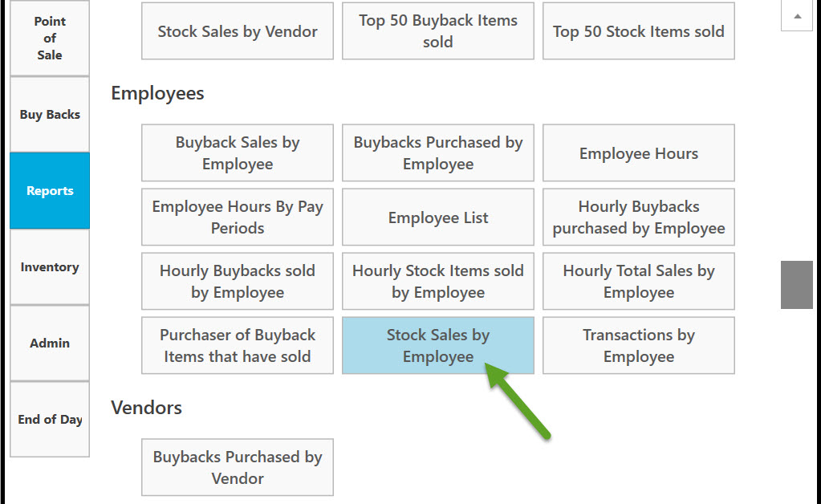This screenshot has width=821, height=504.
Task: Open Buyback Sales by Employee report
Action: [x=238, y=152]
